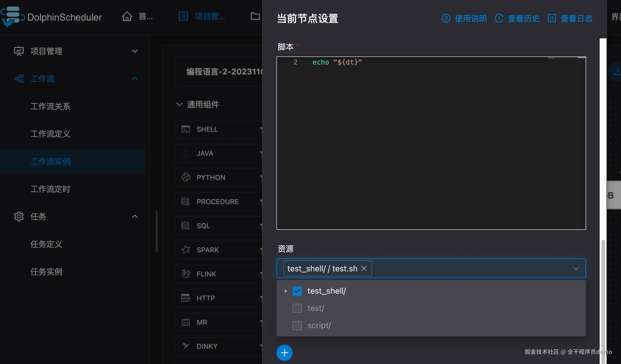Click the blue plus add button

point(284,353)
